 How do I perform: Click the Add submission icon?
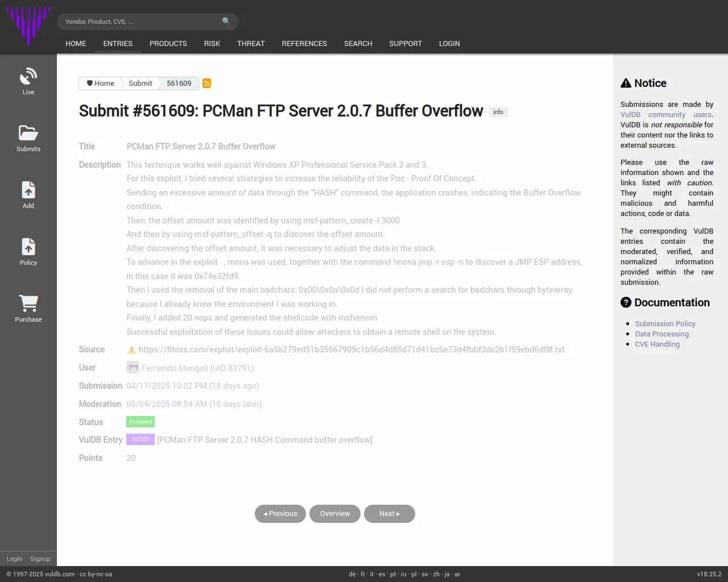tap(28, 190)
